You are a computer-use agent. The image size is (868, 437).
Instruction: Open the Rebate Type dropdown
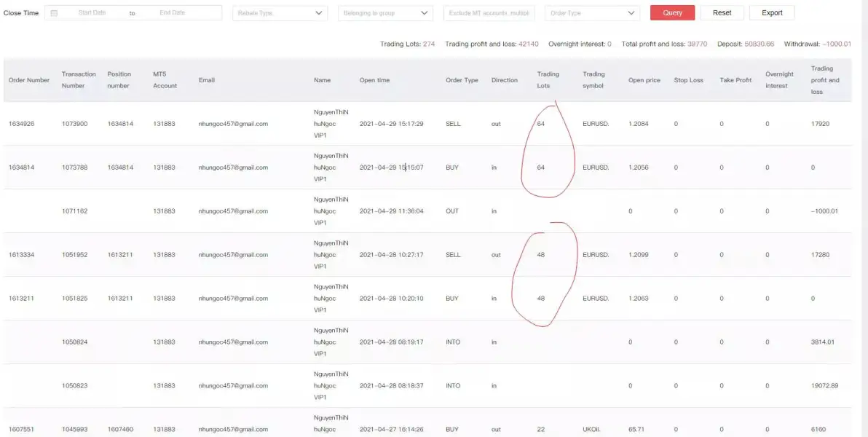tap(280, 13)
